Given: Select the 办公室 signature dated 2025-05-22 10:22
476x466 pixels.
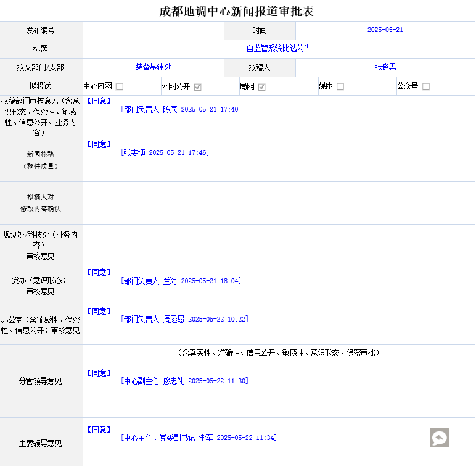Looking at the screenshot, I should point(184,320).
